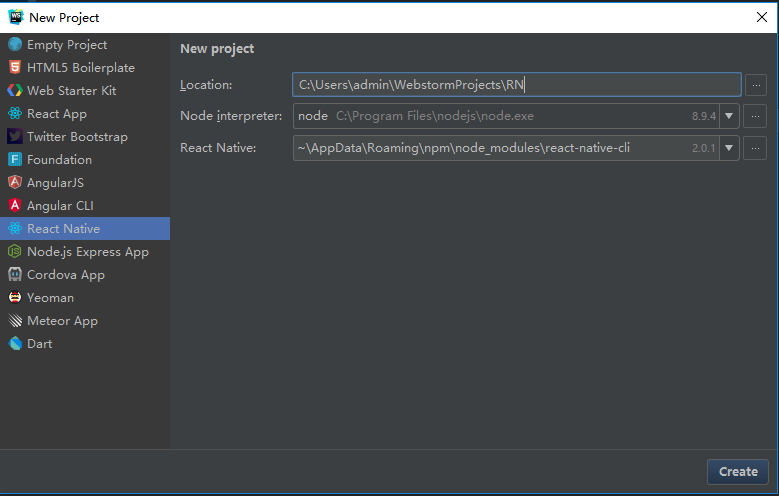Screen dimensions: 779x496
Task: Pick React App project type
Action: [x=57, y=114]
